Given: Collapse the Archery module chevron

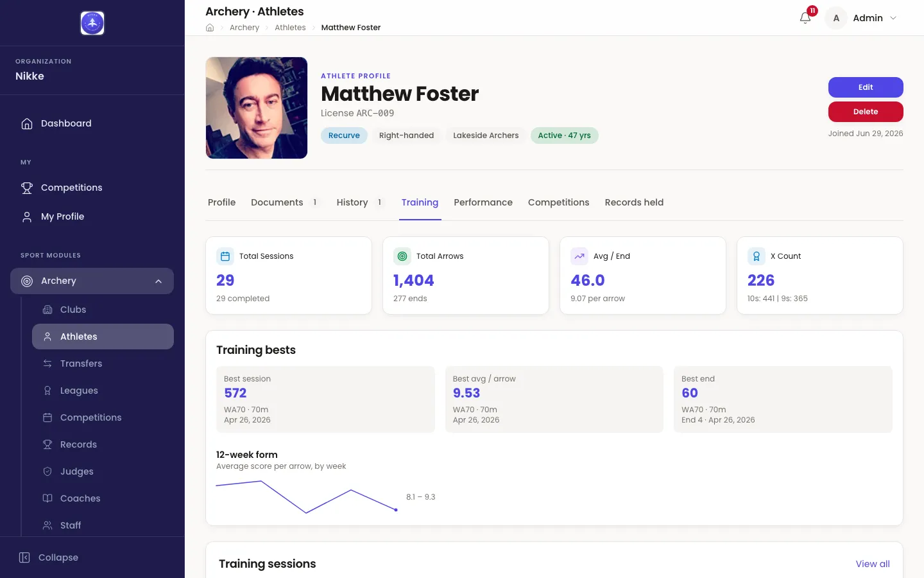Looking at the screenshot, I should pos(158,281).
